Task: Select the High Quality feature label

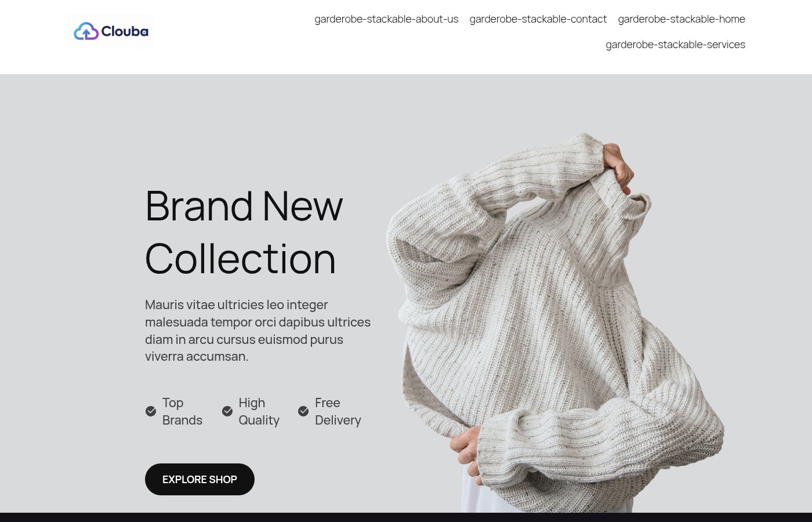Action: (x=259, y=411)
